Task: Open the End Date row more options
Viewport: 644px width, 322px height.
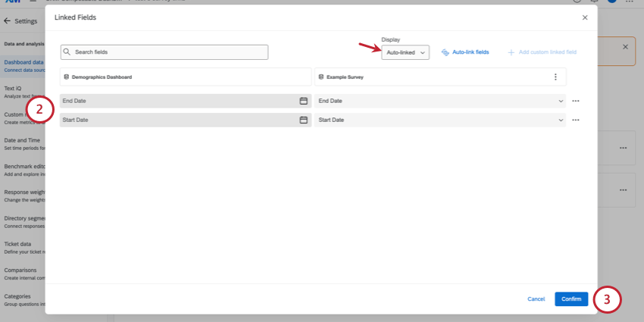Action: (576, 101)
